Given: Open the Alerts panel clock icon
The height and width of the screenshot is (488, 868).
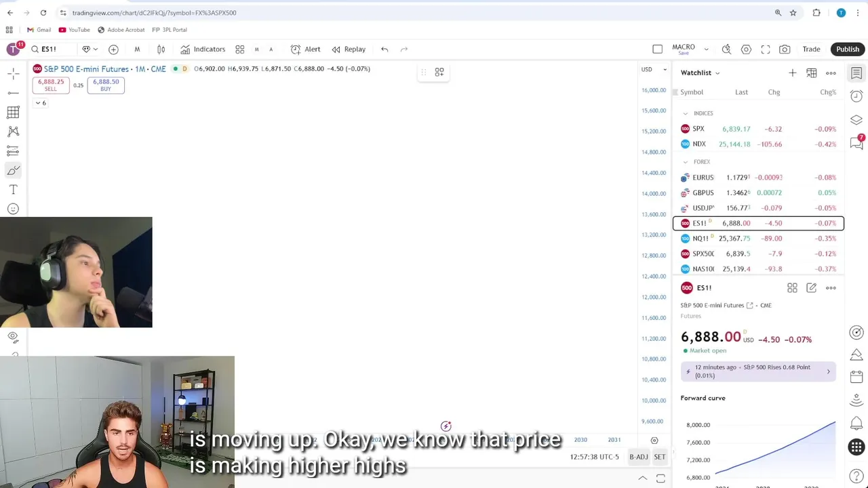Looking at the screenshot, I should [856, 96].
